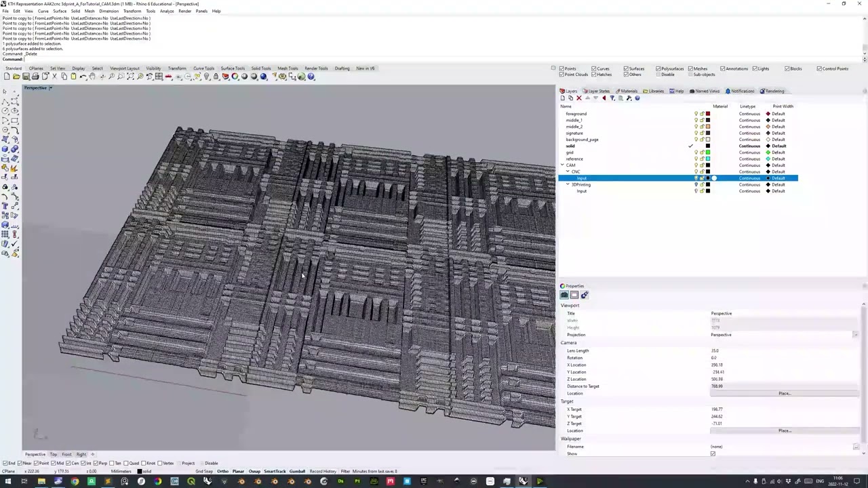Toggle the Control Points filter checkbox
Screen dimensions: 868x488
tap(819, 68)
